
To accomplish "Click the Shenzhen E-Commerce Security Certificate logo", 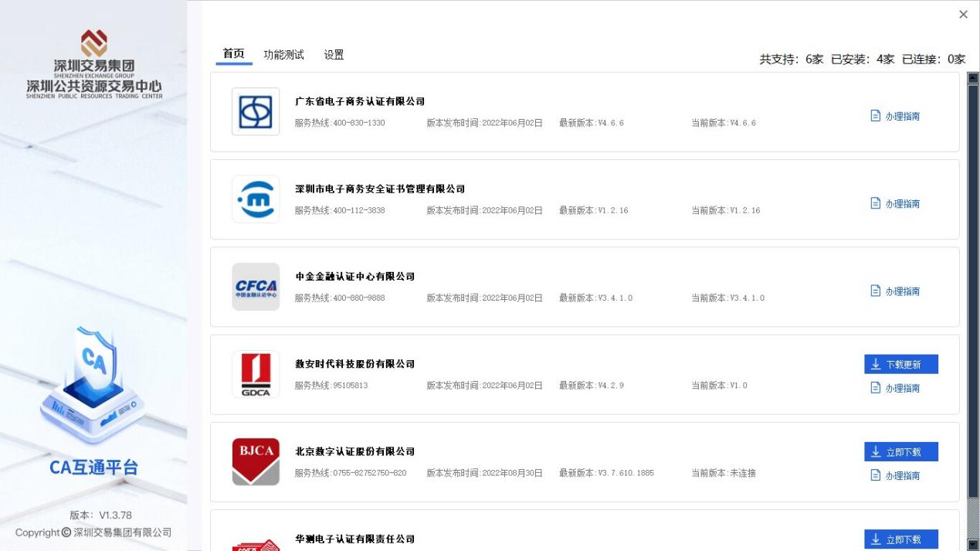I will (256, 199).
